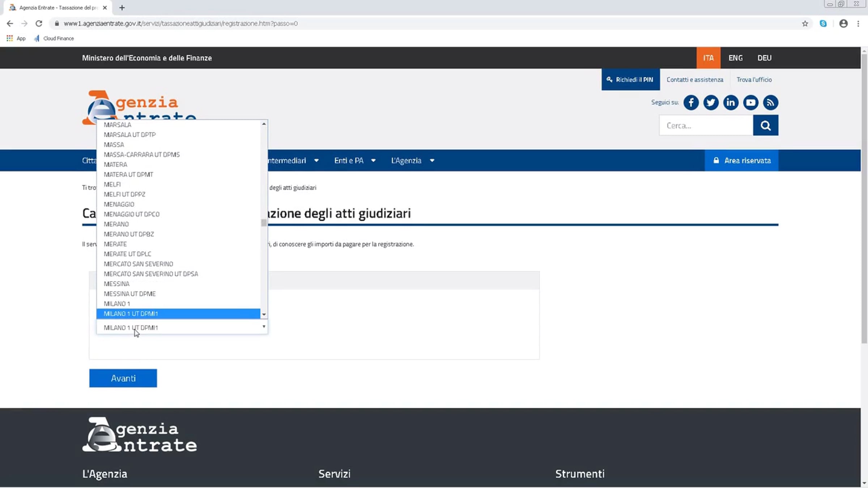Choose MERANO from the office list
Screen dimensions: 868x488
pos(116,224)
